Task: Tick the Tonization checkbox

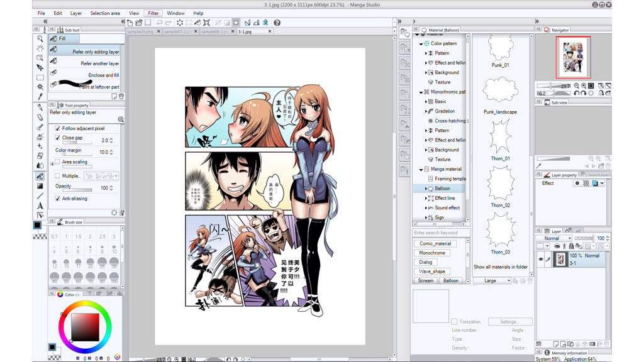Action: click(454, 322)
